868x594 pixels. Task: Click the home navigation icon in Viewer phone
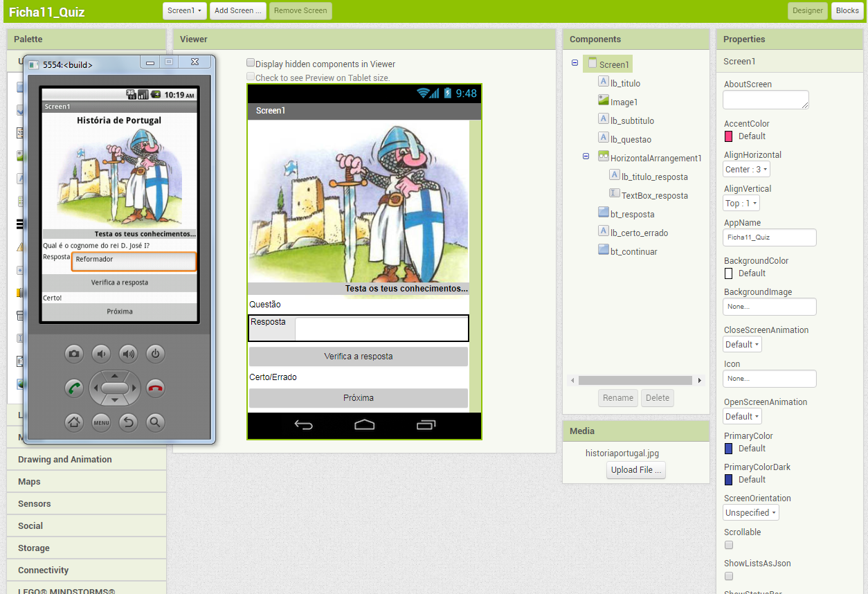tap(364, 424)
